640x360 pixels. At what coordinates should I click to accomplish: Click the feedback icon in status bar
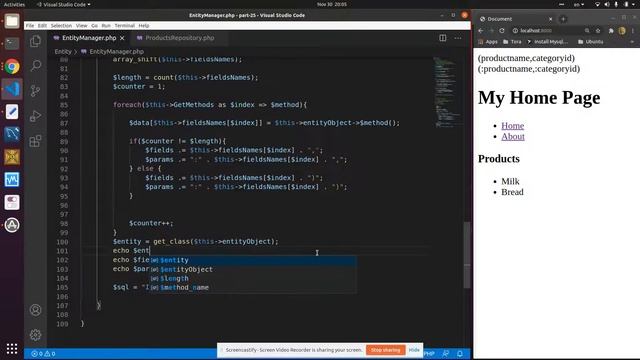pyautogui.click(x=445, y=353)
